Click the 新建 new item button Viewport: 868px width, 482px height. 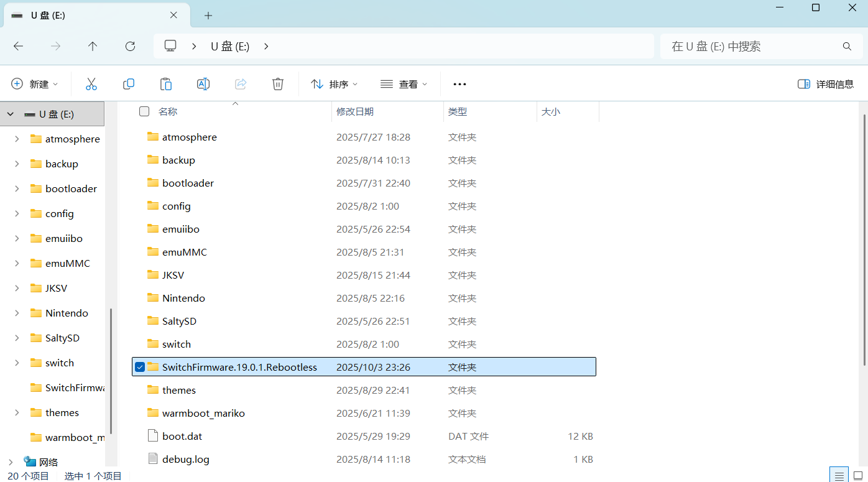coord(35,84)
